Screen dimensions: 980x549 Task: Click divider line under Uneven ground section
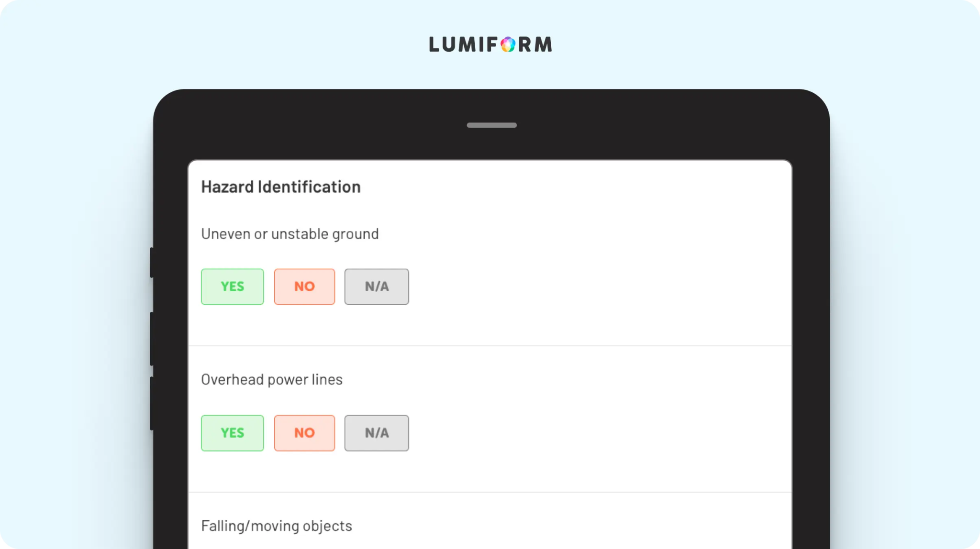(x=490, y=346)
